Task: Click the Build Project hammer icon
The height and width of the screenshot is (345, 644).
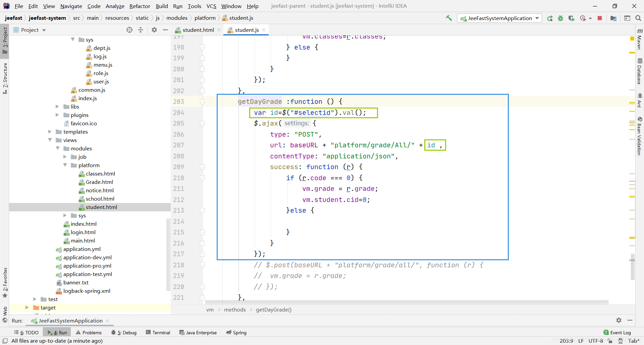Action: coord(449,18)
